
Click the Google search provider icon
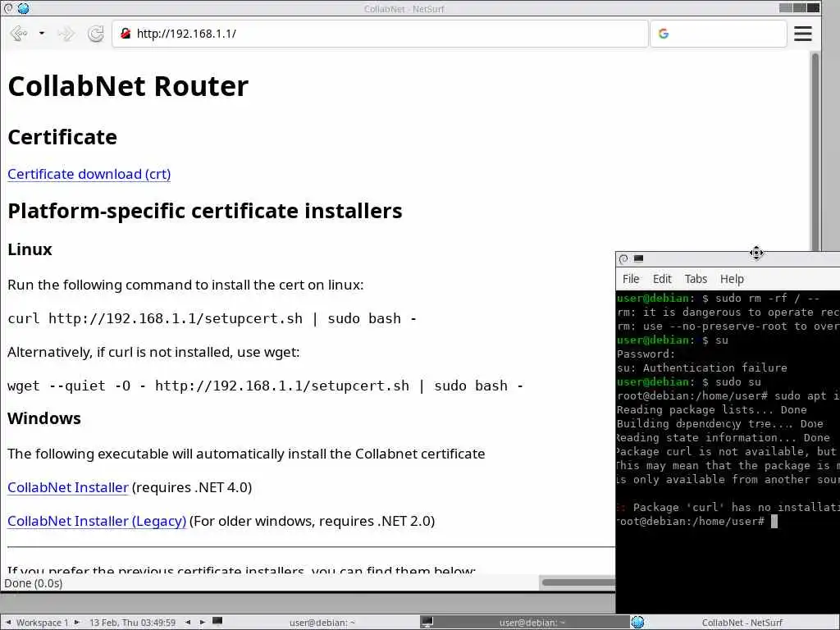point(663,34)
